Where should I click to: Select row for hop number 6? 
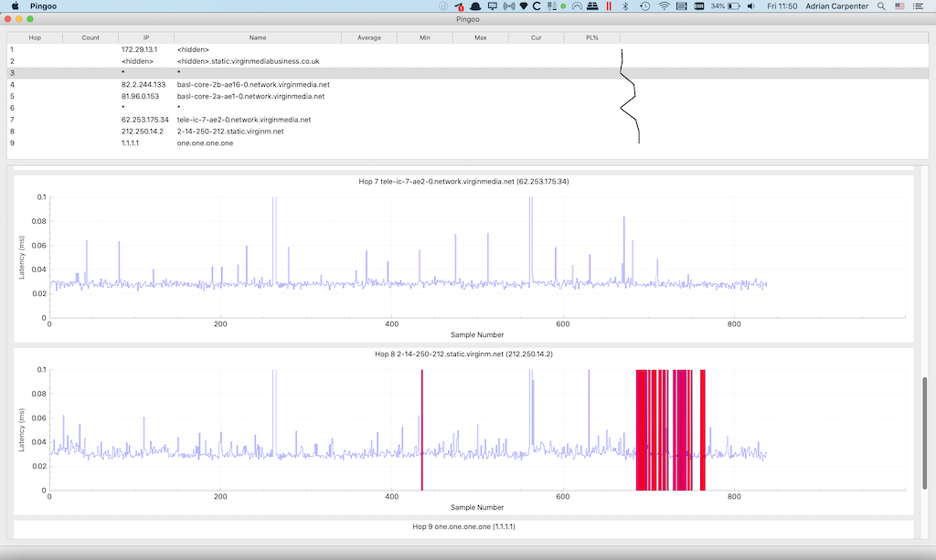coord(467,108)
